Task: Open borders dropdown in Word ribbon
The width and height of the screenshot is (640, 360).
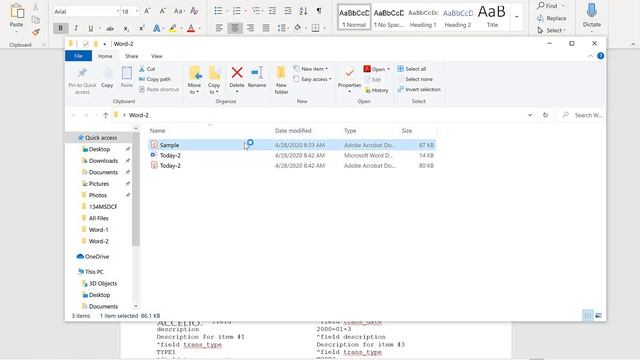Action: click(x=324, y=28)
